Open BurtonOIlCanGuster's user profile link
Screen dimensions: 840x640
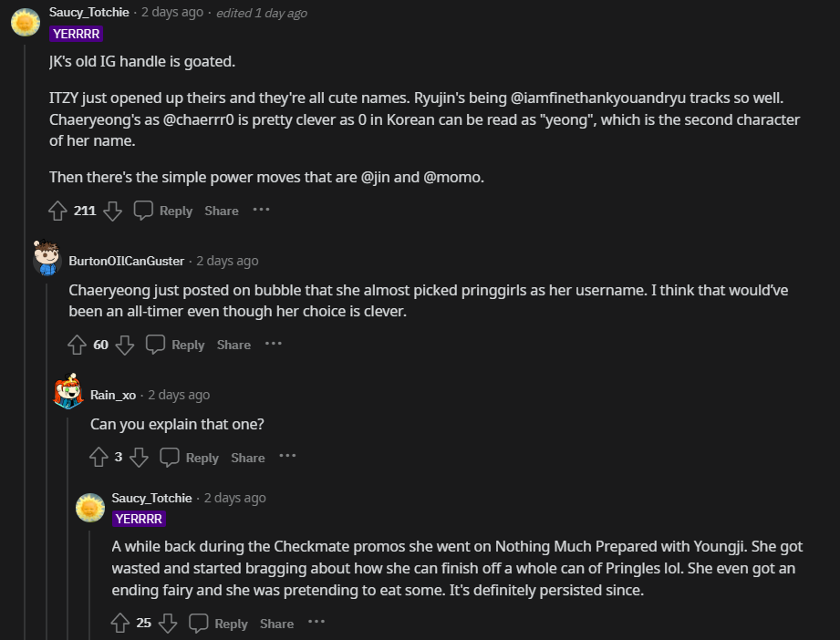point(126,261)
